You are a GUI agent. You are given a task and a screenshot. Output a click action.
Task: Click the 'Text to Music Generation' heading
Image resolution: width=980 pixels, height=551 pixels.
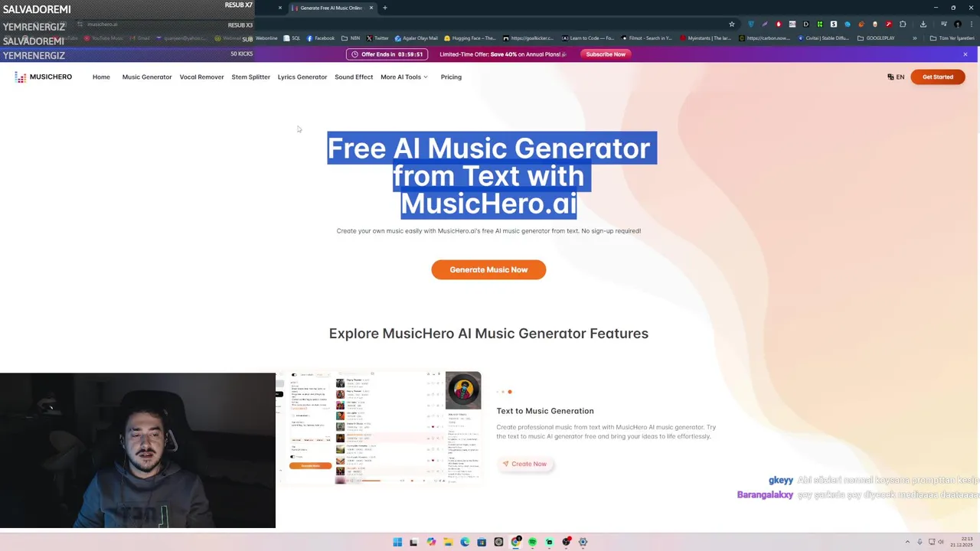point(545,411)
